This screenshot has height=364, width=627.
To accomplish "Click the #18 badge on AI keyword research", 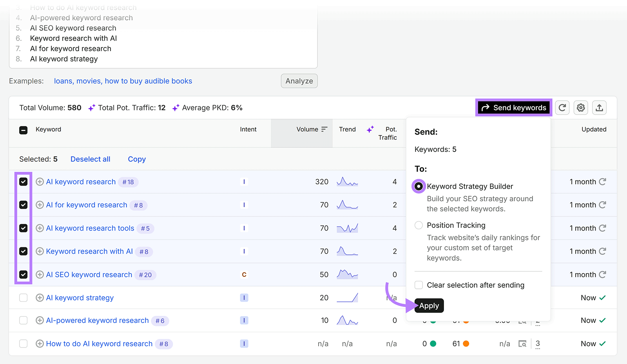I will [128, 182].
